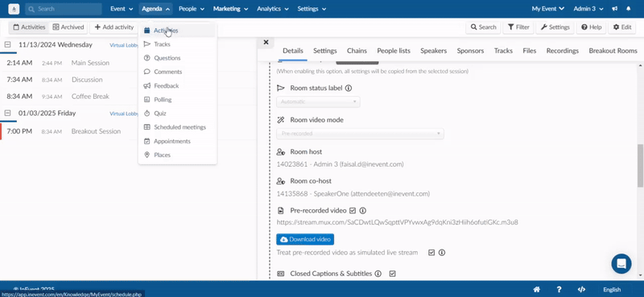Collapse the 11/13/2024 Wednesday group
The height and width of the screenshot is (297, 644).
(7, 44)
